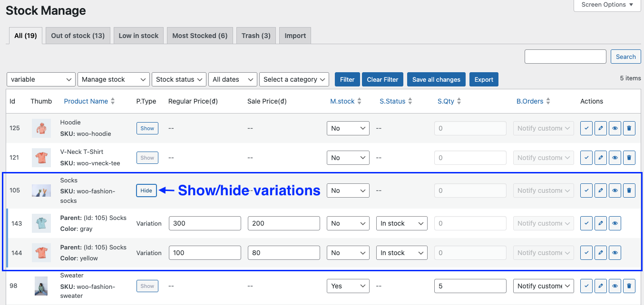644x305 pixels.
Task: Edit the Sweater product pencil icon
Action: [x=601, y=286]
